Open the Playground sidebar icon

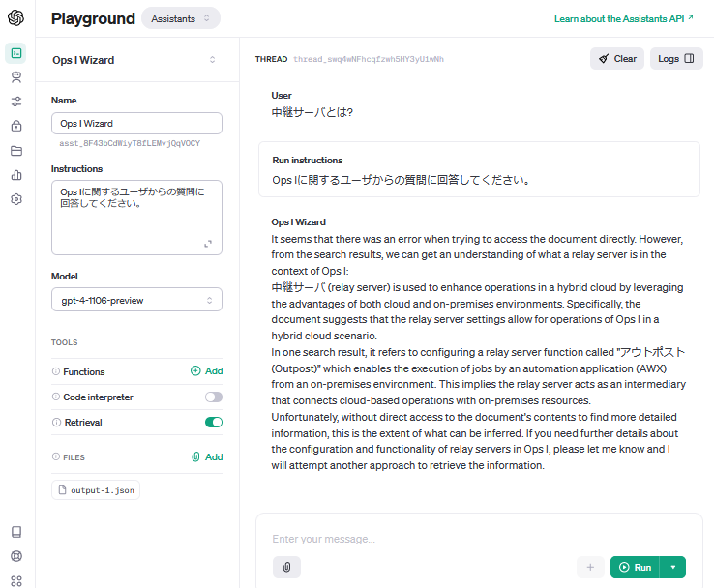[15, 53]
